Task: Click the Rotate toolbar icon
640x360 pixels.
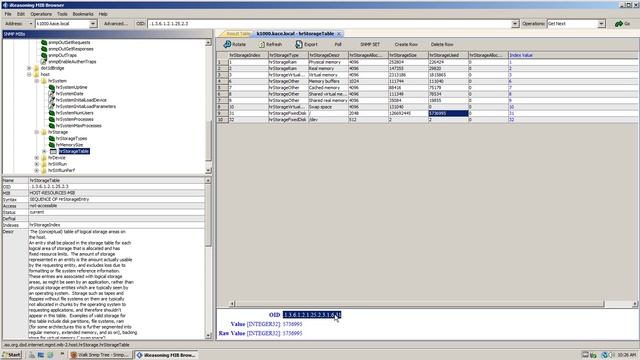Action: tap(227, 44)
